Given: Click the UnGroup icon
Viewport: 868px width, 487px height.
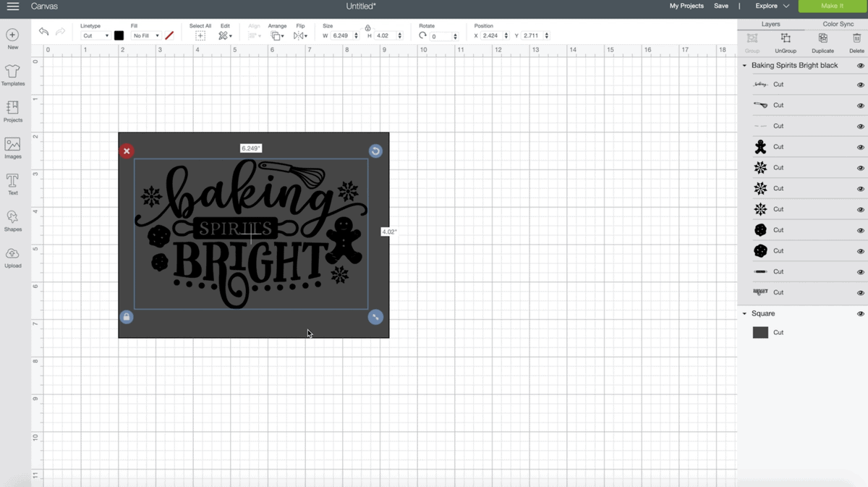Looking at the screenshot, I should (x=786, y=38).
